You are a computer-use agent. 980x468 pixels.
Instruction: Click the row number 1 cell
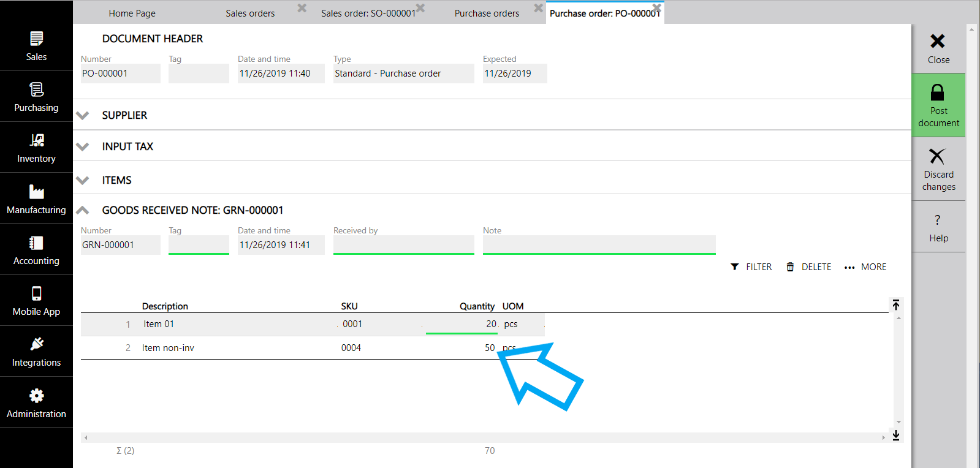click(128, 325)
